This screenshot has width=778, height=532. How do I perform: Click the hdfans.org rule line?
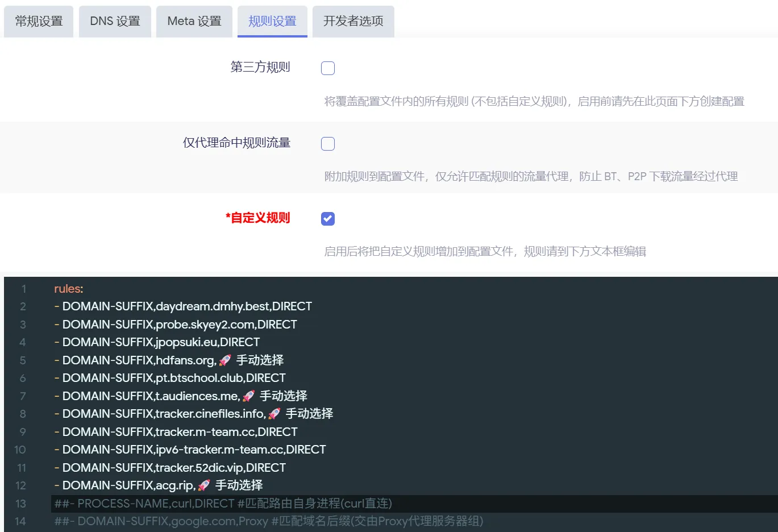169,360
